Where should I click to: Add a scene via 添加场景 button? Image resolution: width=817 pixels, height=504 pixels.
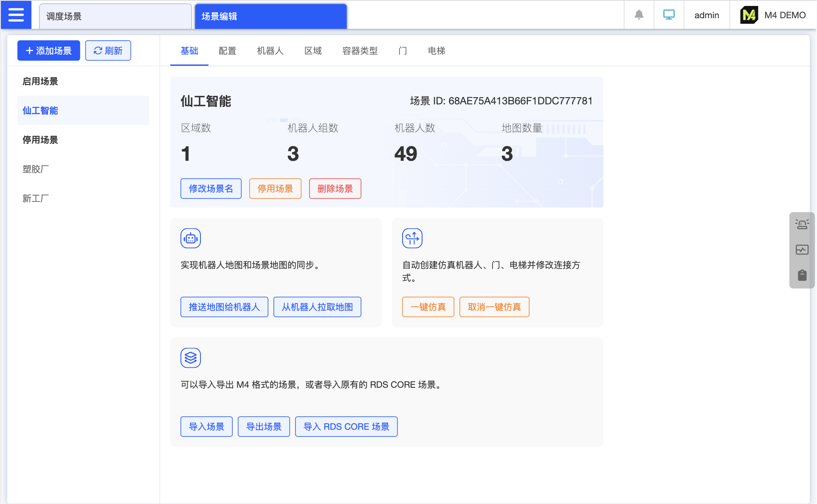click(x=48, y=50)
